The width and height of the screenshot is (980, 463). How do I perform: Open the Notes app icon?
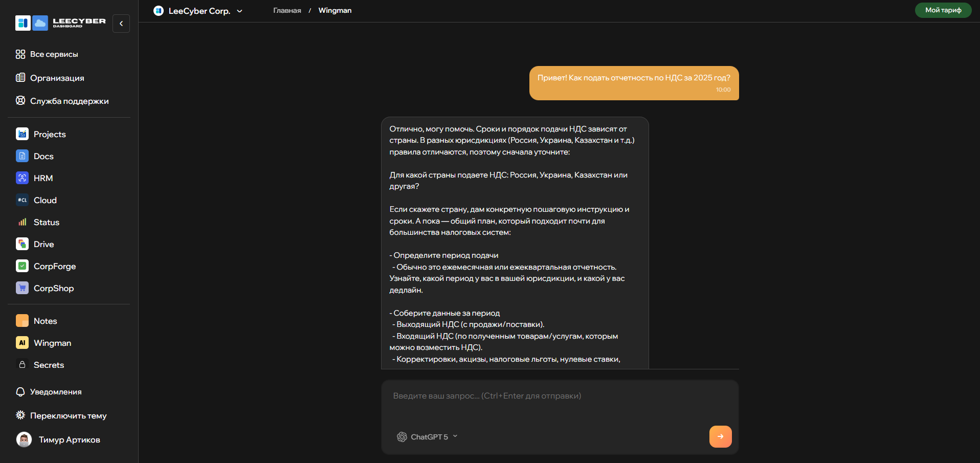[x=22, y=321]
